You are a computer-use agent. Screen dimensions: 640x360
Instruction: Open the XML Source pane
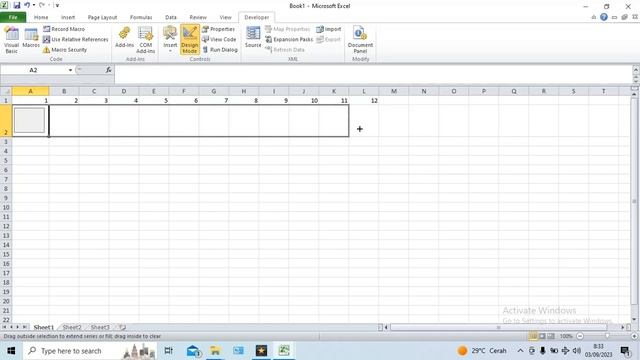point(253,38)
